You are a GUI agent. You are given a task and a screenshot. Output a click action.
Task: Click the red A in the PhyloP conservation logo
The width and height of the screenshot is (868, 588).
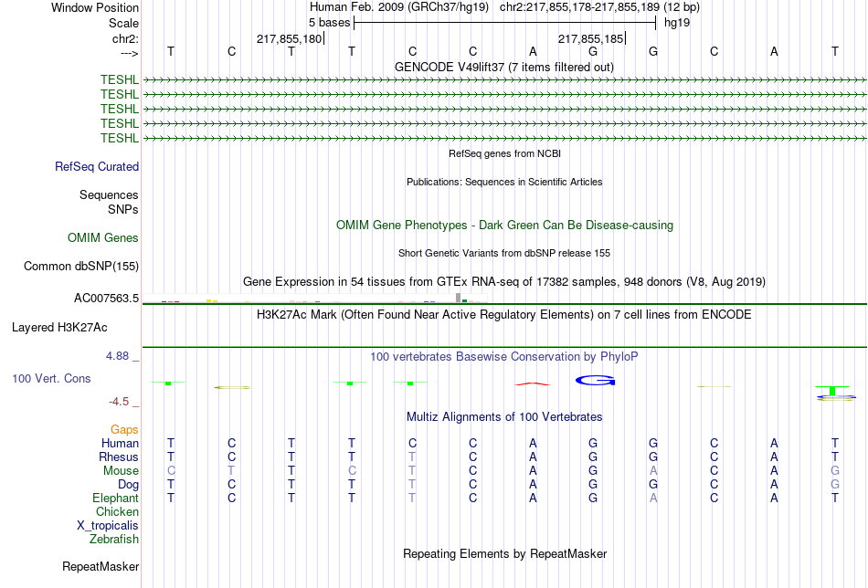[x=533, y=383]
